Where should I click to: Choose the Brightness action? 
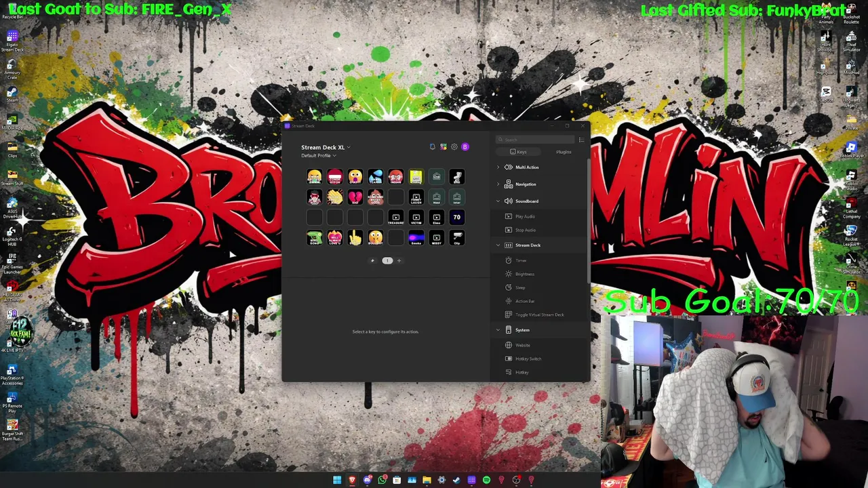[x=524, y=274]
